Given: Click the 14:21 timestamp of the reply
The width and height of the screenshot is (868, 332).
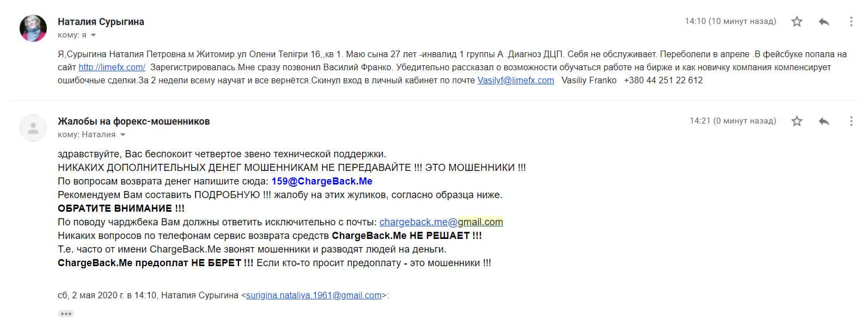Looking at the screenshot, I should [x=732, y=121].
